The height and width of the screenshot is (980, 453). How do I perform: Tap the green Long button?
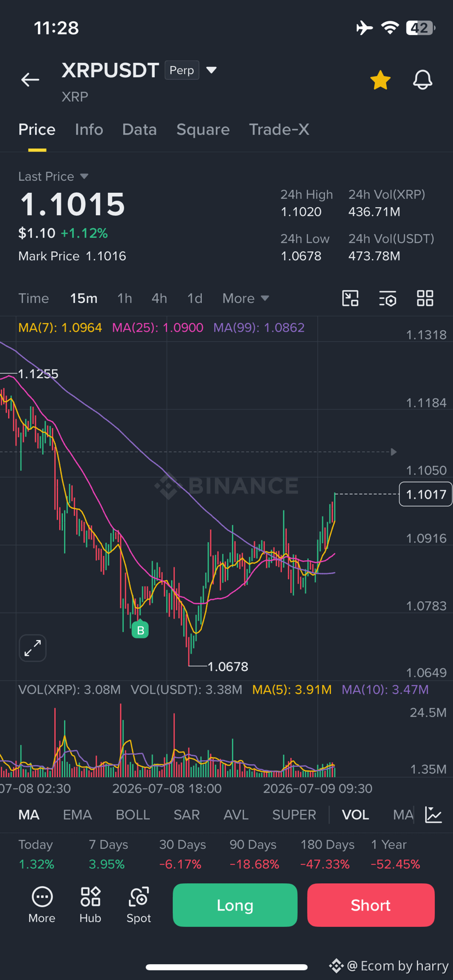[235, 905]
